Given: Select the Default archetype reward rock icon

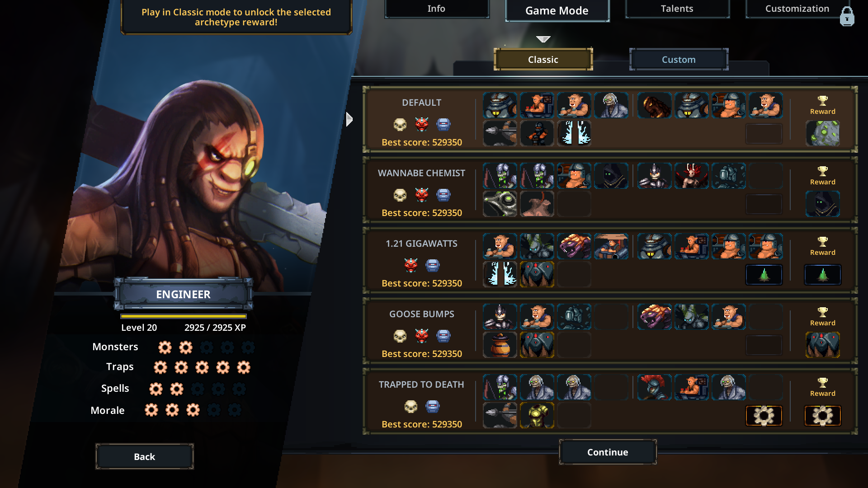Looking at the screenshot, I should (822, 133).
